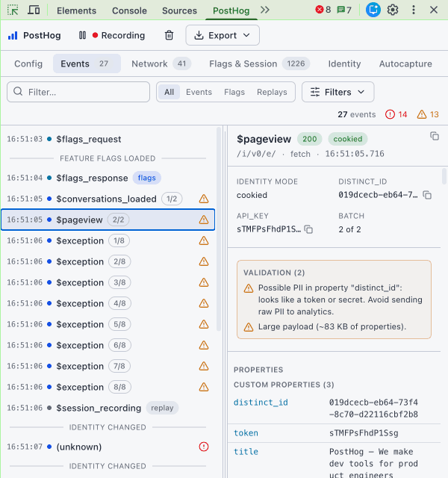Switch to the Identity tab

tap(344, 63)
